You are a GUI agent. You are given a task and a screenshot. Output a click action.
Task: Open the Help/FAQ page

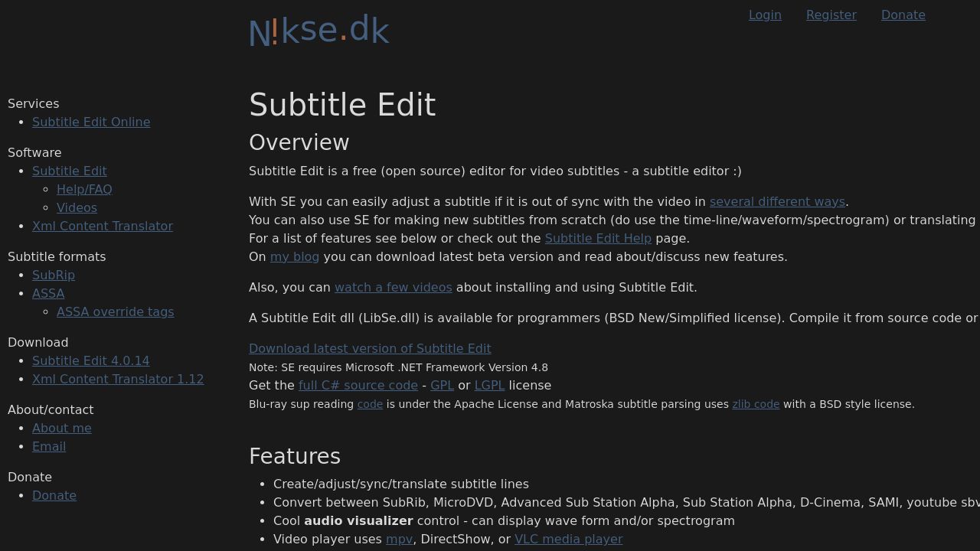coord(84,189)
